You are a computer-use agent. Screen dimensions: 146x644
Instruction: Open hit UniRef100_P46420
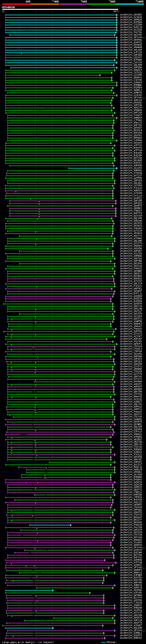131,329
